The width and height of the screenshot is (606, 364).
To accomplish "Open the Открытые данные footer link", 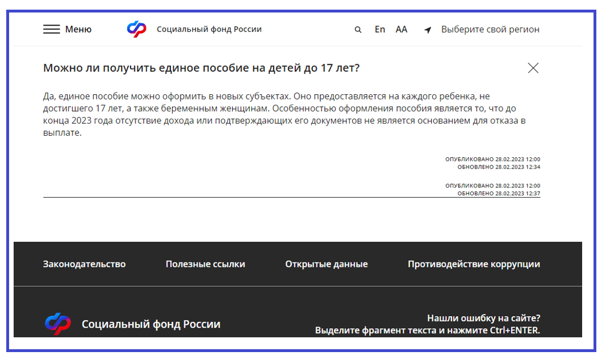I will point(327,264).
